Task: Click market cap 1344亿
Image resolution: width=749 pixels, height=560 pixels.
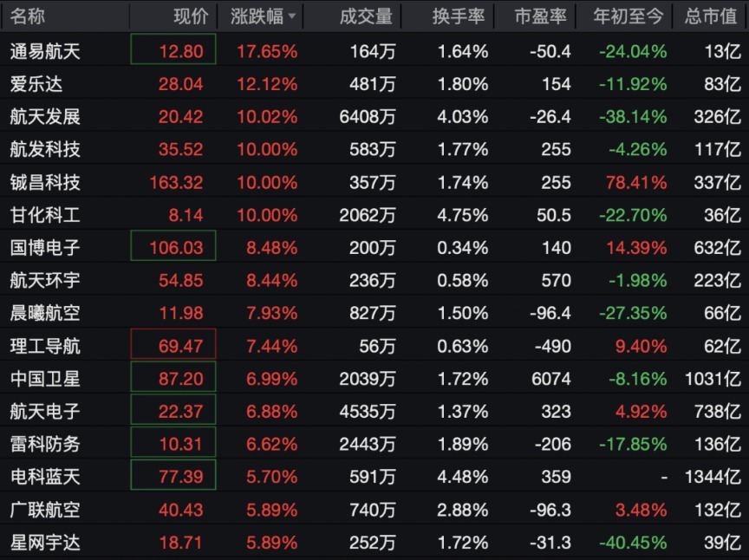Action: click(713, 477)
